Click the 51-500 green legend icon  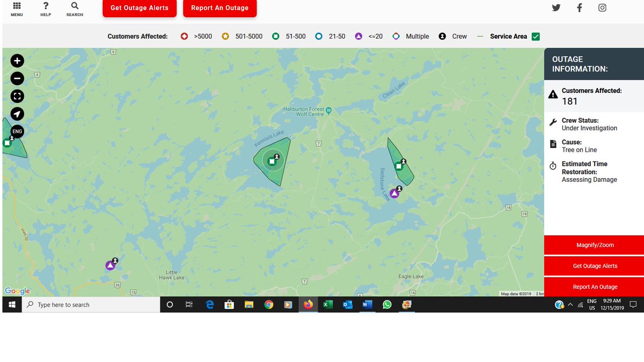pyautogui.click(x=275, y=36)
